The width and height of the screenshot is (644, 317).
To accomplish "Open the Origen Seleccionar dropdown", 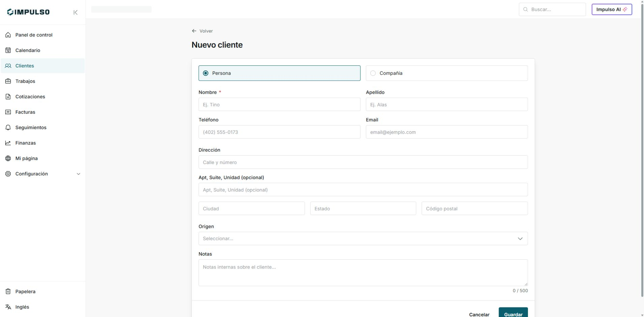I will tap(363, 238).
